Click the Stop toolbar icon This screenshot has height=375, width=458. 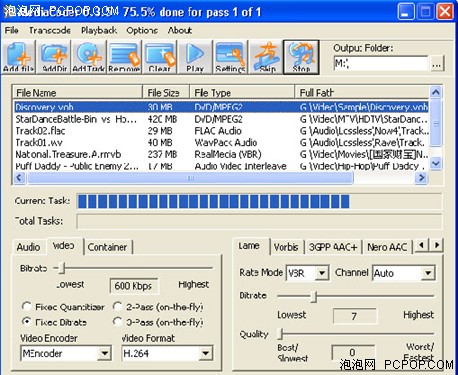[301, 57]
